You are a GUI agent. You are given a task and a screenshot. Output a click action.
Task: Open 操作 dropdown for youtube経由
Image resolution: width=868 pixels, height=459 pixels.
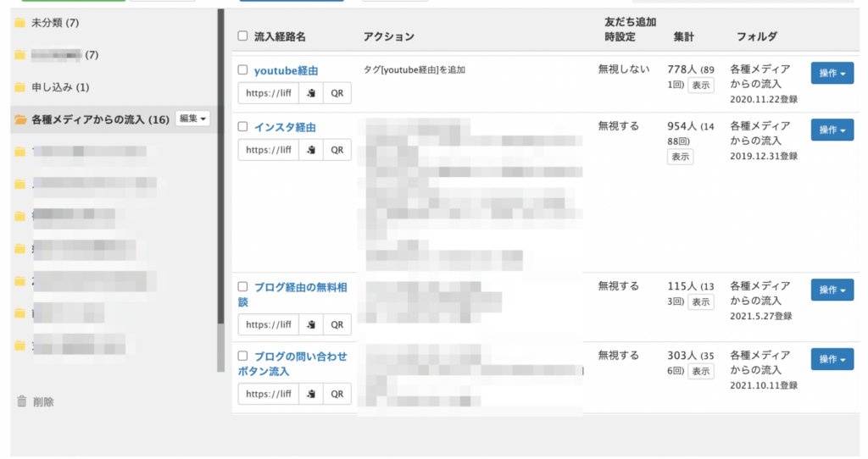832,74
